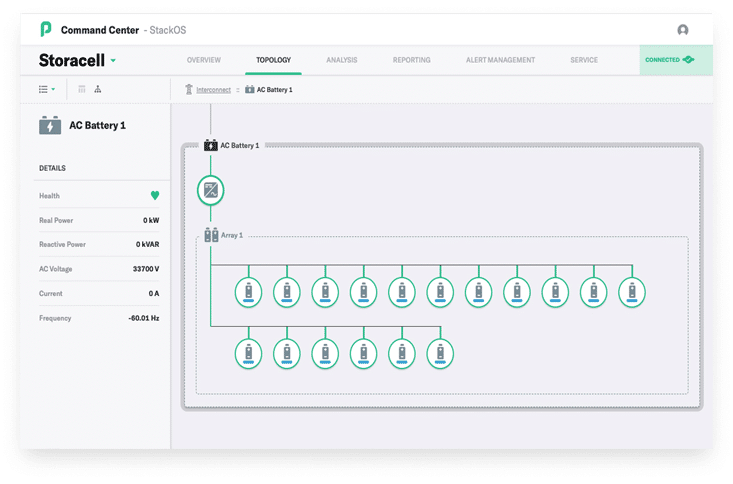Select the seventh battery node in top row

pyautogui.click(x=479, y=292)
